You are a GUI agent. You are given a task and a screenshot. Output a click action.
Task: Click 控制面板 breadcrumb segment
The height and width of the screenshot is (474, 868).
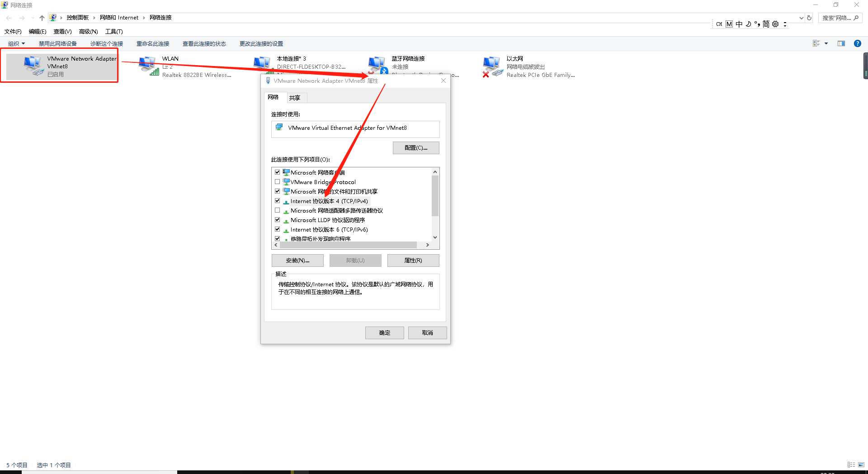pos(78,18)
